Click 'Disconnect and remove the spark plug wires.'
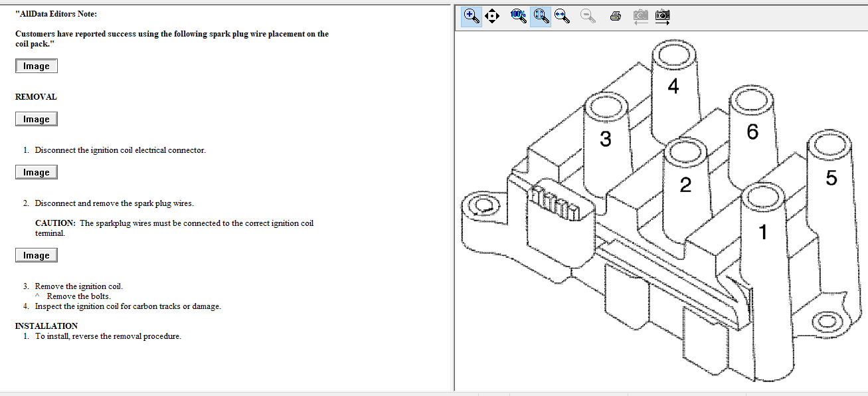Screen dimensions: 868x396 (x=114, y=203)
